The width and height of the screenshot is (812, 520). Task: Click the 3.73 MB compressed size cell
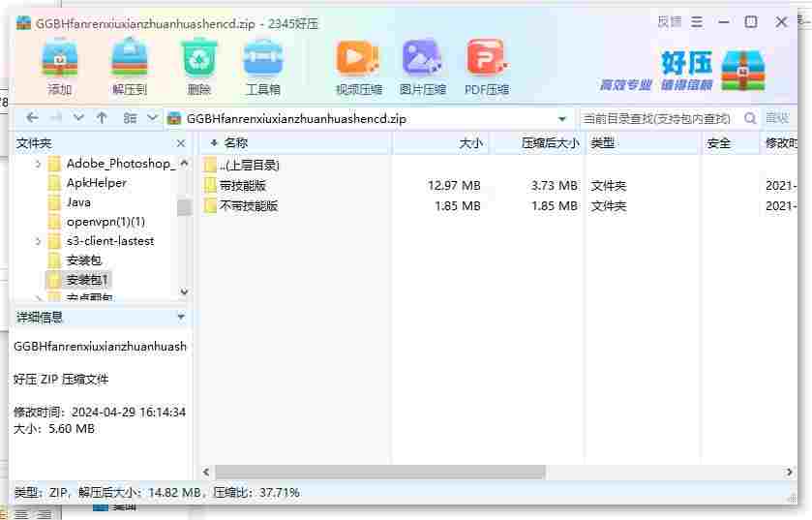555,185
